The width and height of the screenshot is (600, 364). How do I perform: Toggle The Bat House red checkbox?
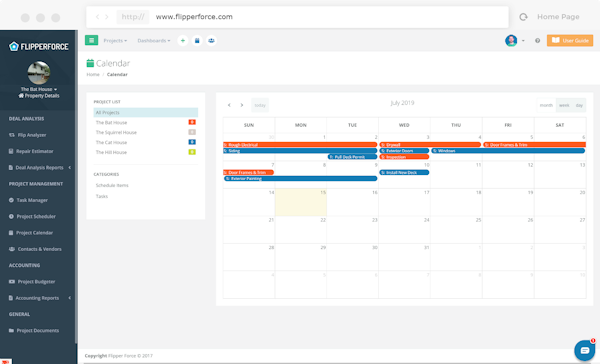(x=192, y=122)
